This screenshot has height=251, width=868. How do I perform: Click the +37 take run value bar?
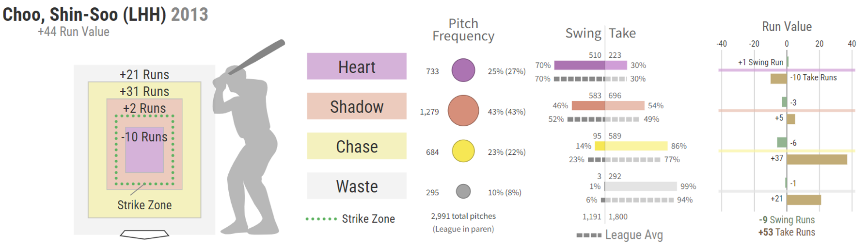click(817, 159)
